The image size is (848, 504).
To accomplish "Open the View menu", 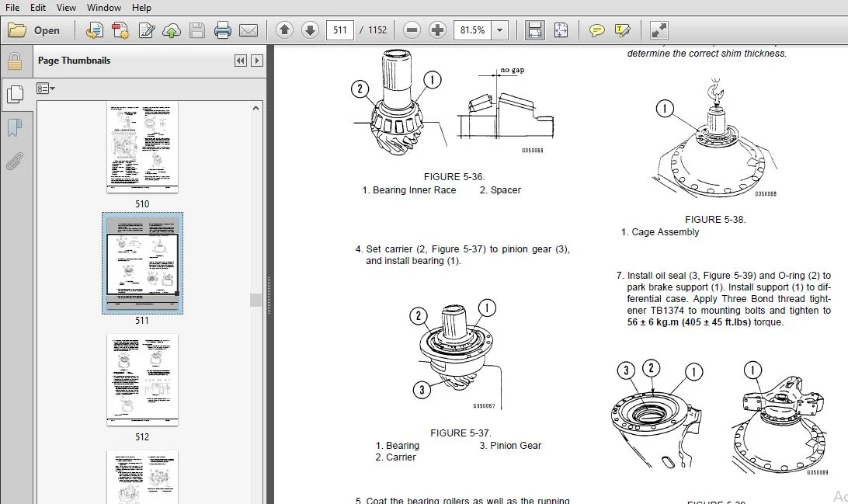I will coord(66,8).
